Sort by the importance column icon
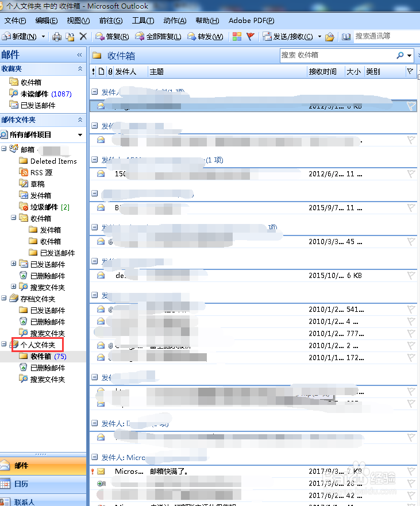 tap(93, 71)
